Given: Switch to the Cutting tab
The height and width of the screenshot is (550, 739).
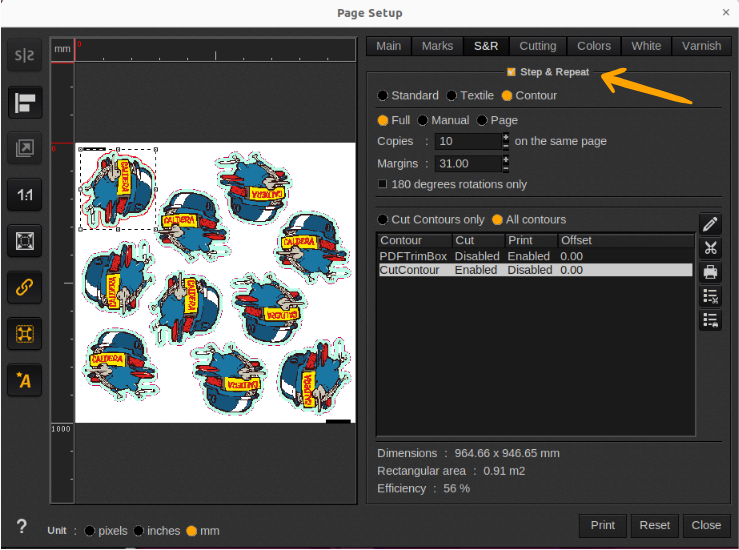Looking at the screenshot, I should [538, 46].
